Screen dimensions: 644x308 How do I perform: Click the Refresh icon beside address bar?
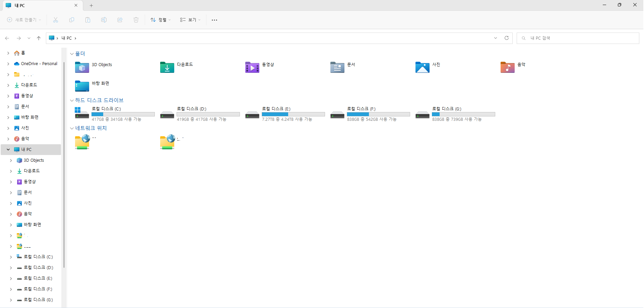click(x=507, y=38)
